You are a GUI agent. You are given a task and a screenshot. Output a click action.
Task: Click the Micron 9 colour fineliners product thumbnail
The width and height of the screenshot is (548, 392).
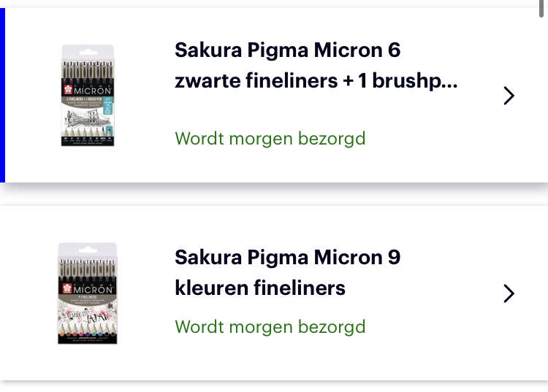pos(88,293)
